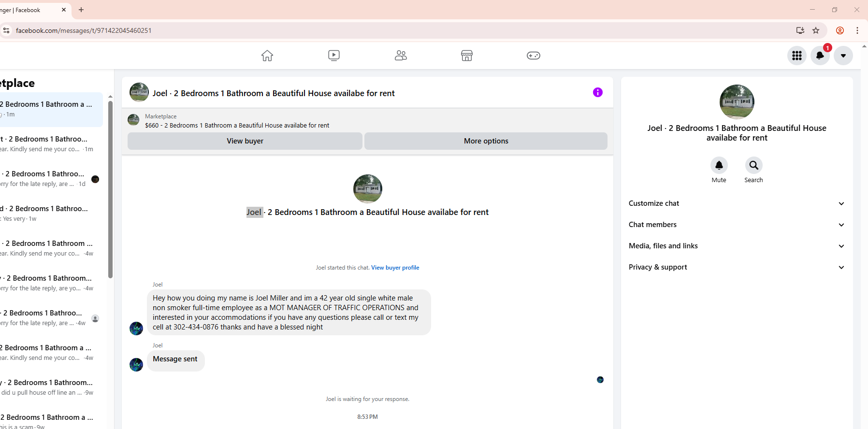Minimize the browser window
Screen dimensions: 868x429
tap(812, 10)
